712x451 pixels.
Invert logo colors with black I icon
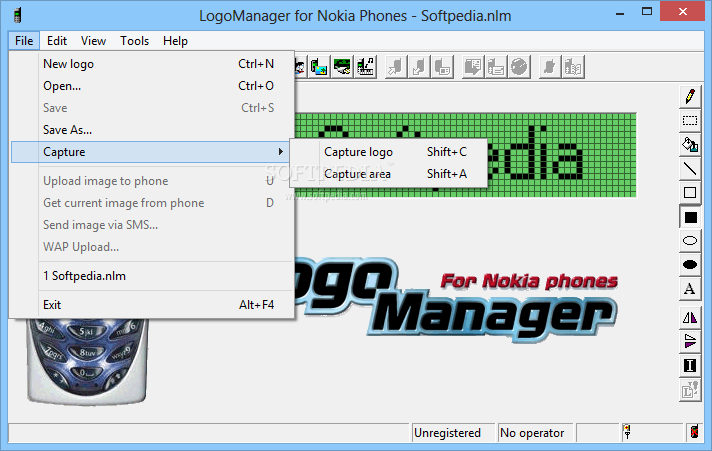point(690,365)
